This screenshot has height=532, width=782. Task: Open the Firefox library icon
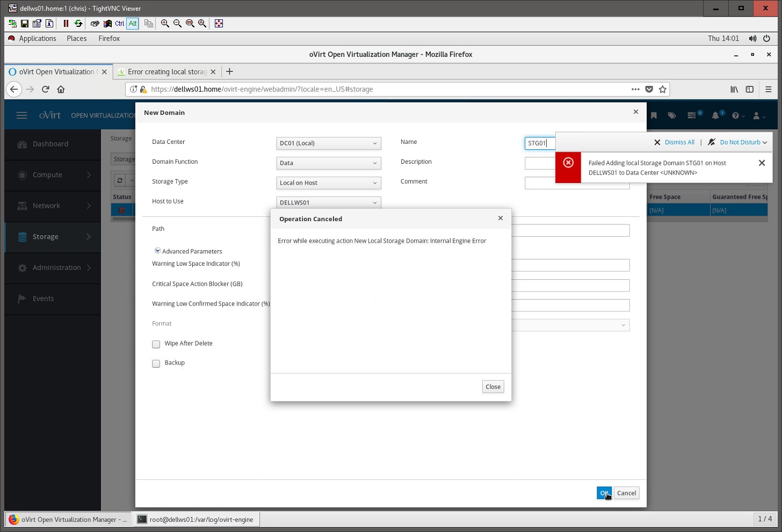734,90
